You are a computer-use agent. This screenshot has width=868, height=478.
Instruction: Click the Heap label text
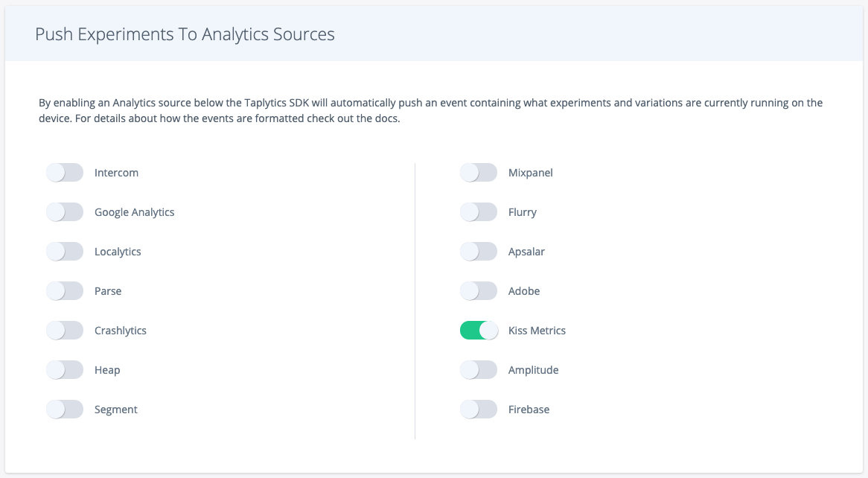click(x=107, y=370)
